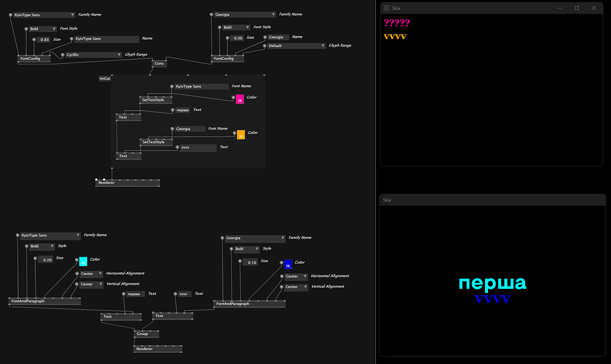Select the Renderer node above the first Skia output

click(127, 182)
